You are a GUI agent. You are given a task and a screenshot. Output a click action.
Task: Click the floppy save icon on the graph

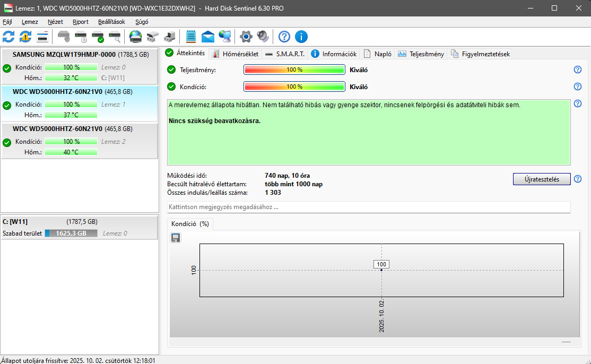pyautogui.click(x=176, y=238)
